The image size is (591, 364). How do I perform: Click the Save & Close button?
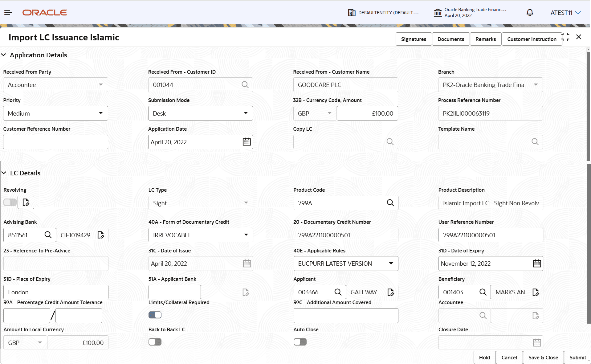click(x=543, y=358)
